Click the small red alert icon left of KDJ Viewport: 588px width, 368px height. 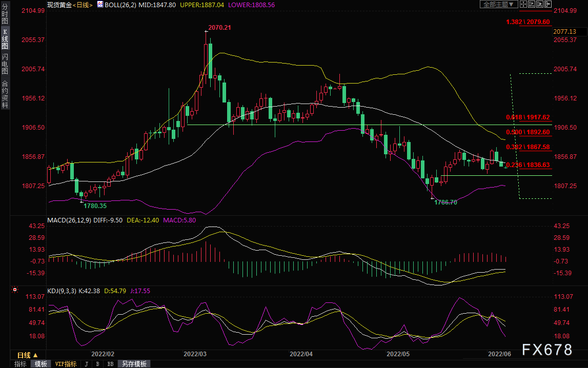[15, 290]
